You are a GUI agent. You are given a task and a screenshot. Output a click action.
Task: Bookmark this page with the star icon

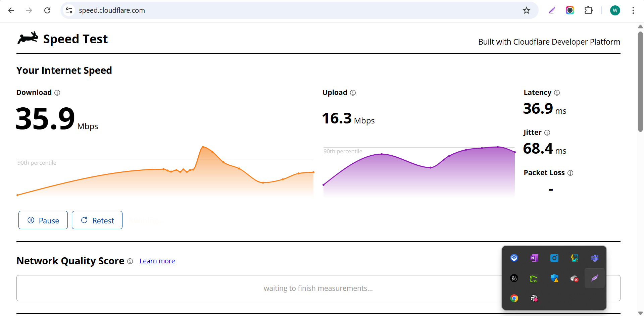526,10
